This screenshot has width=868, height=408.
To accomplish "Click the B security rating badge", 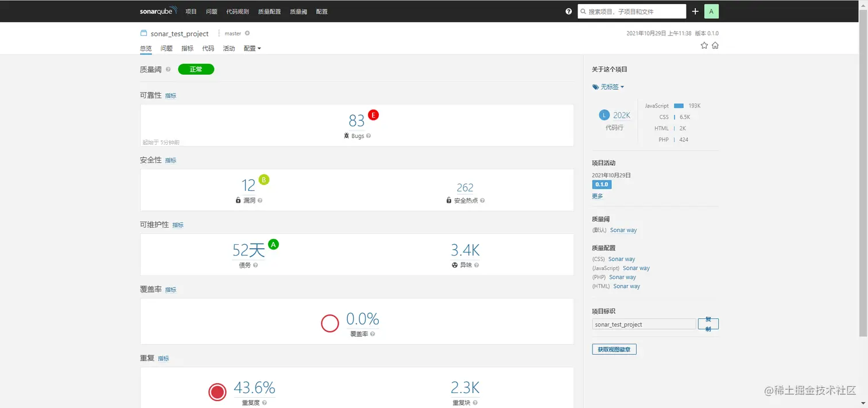I will click(263, 179).
